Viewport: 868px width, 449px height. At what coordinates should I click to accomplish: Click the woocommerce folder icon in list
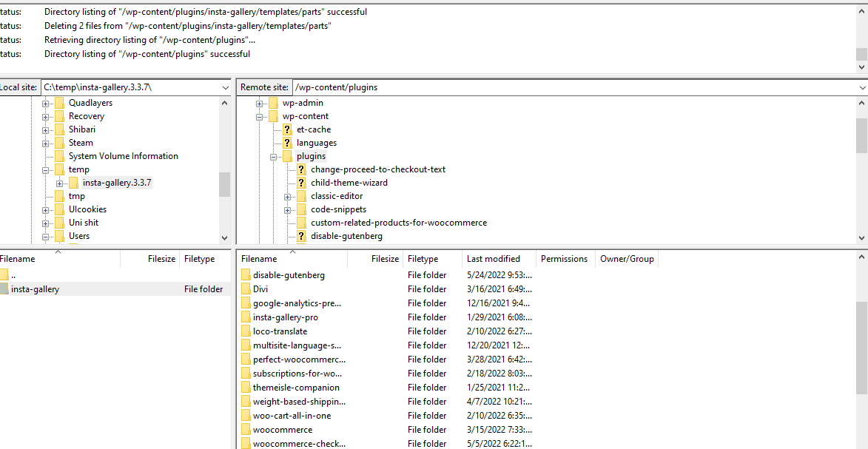coord(246,430)
